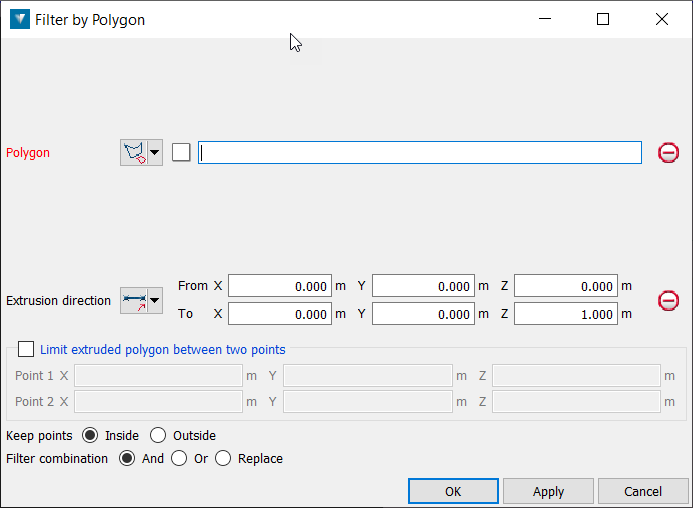The image size is (693, 508).
Task: Open the polygon picker dropdown arrow
Action: point(155,153)
